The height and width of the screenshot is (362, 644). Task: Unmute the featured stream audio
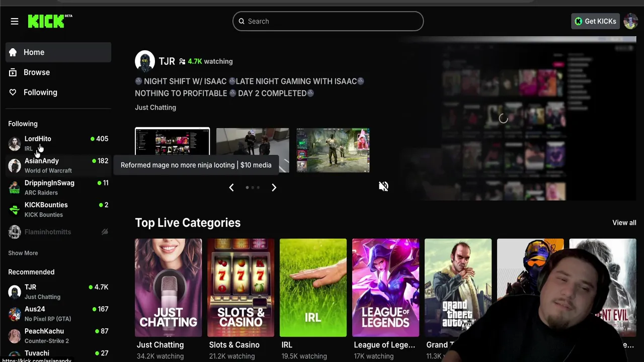tap(383, 187)
